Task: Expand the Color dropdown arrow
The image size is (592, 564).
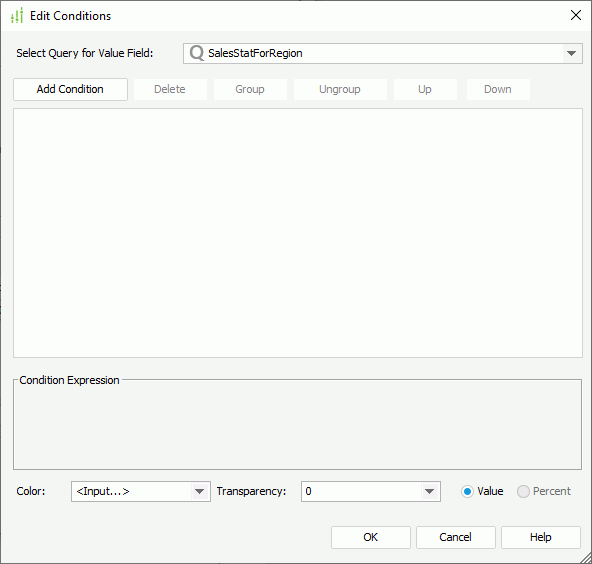Action: click(199, 492)
